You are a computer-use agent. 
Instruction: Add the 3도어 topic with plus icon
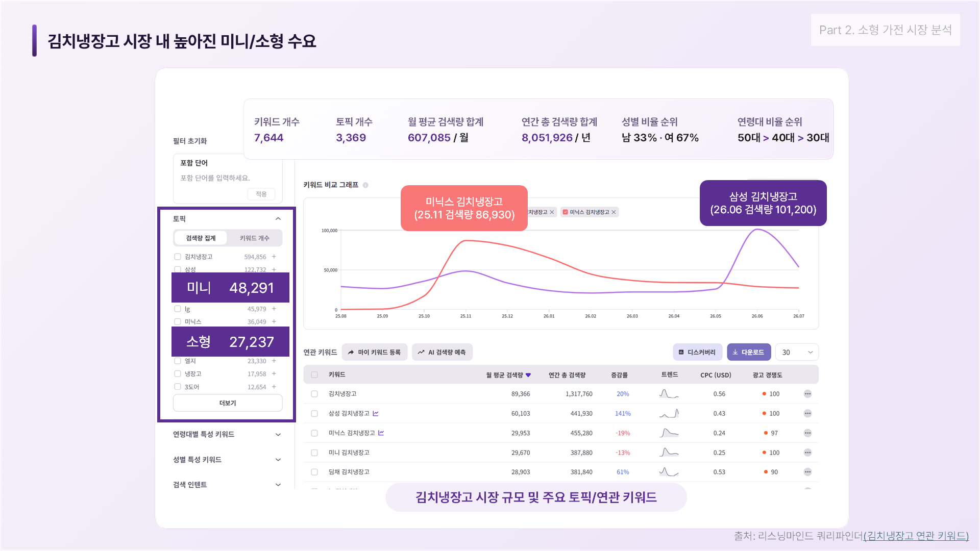coord(274,387)
